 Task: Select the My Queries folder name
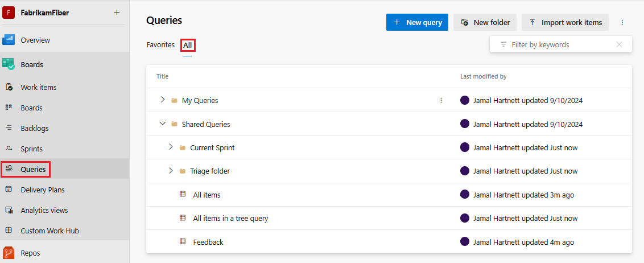(200, 100)
